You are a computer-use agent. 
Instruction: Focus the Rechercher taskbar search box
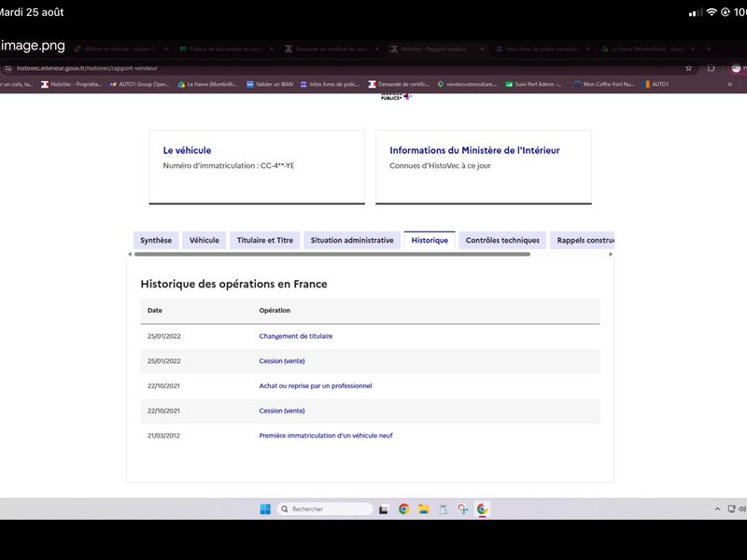point(324,509)
